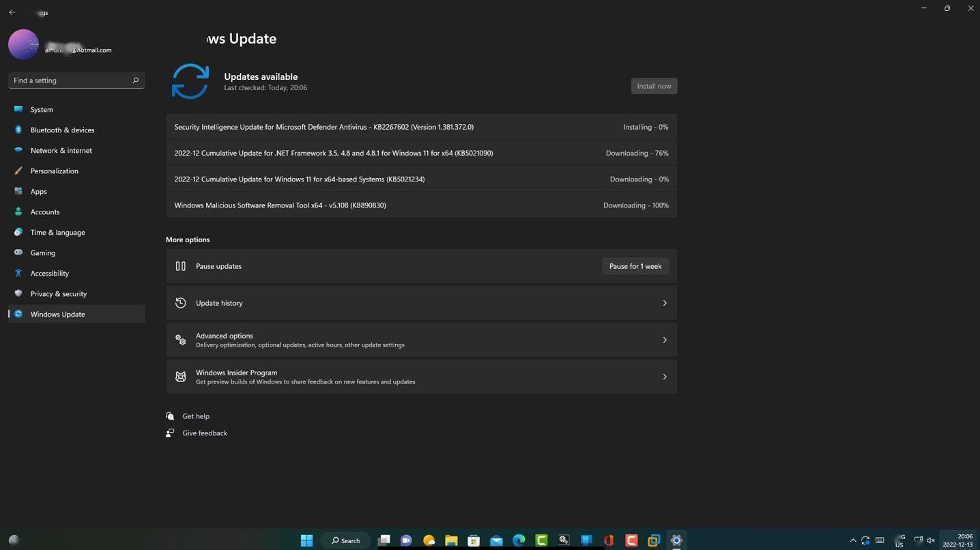Click the Widgets icon in taskbar corner
Image resolution: width=980 pixels, height=550 pixels.
pyautogui.click(x=14, y=540)
